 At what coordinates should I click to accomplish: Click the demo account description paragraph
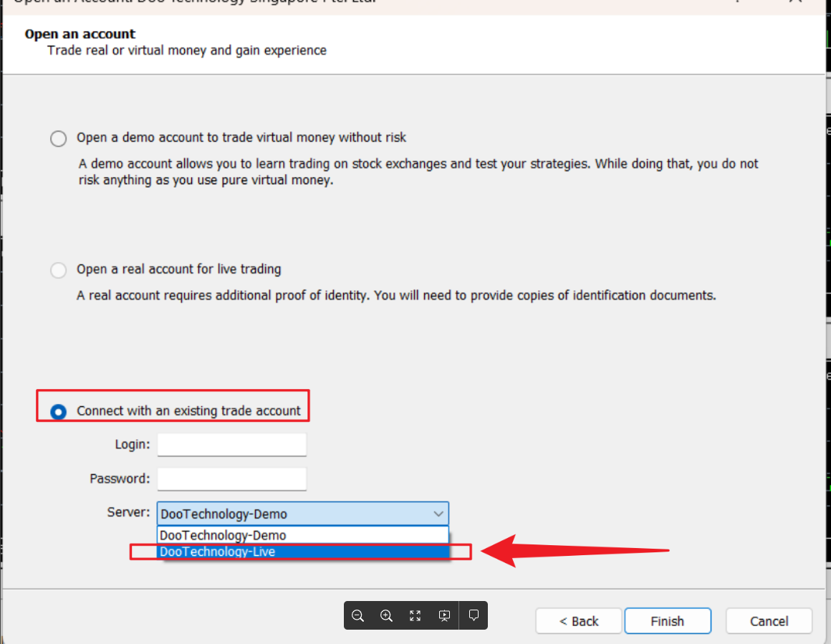click(x=418, y=172)
